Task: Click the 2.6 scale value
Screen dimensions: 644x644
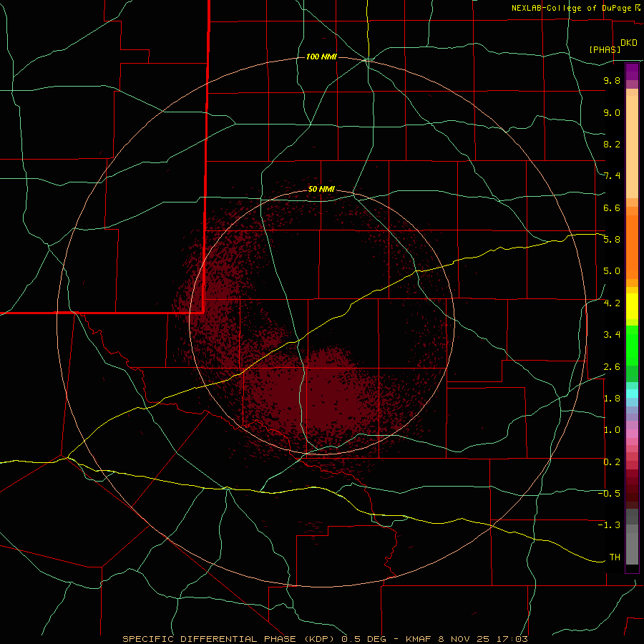Action: click(x=612, y=367)
